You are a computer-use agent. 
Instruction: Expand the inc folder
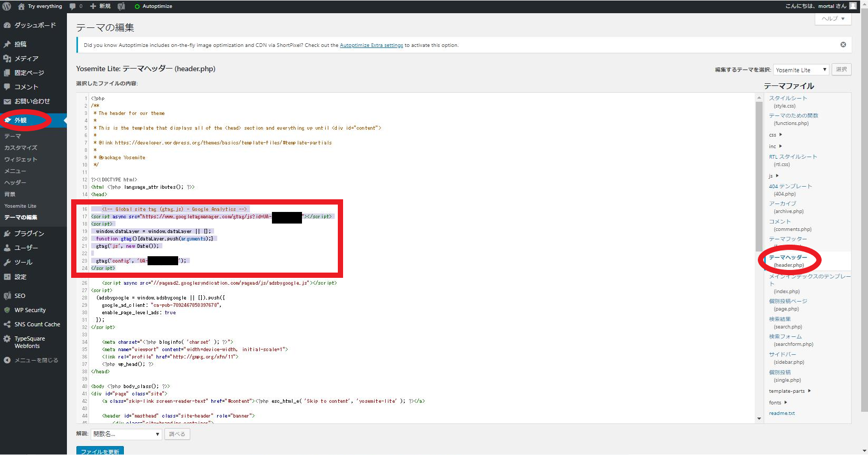click(775, 147)
